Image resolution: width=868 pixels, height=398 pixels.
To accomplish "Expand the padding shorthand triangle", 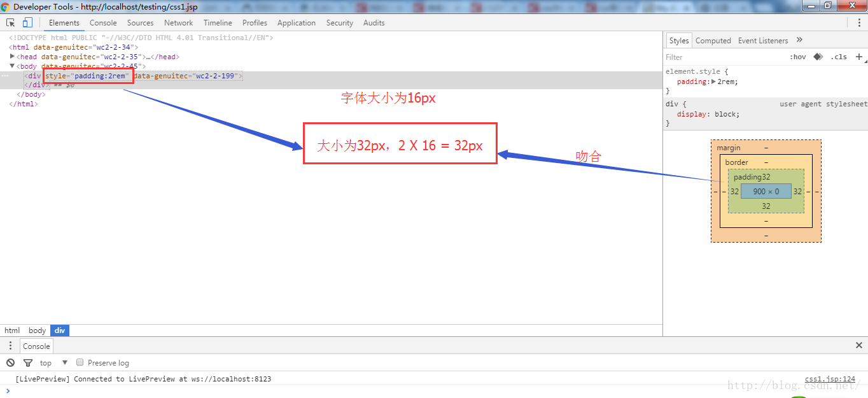I will (714, 82).
